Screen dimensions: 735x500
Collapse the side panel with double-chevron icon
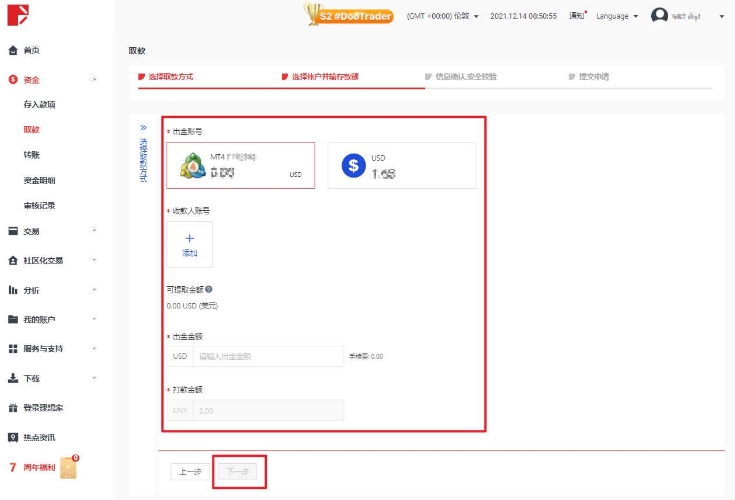pyautogui.click(x=143, y=128)
